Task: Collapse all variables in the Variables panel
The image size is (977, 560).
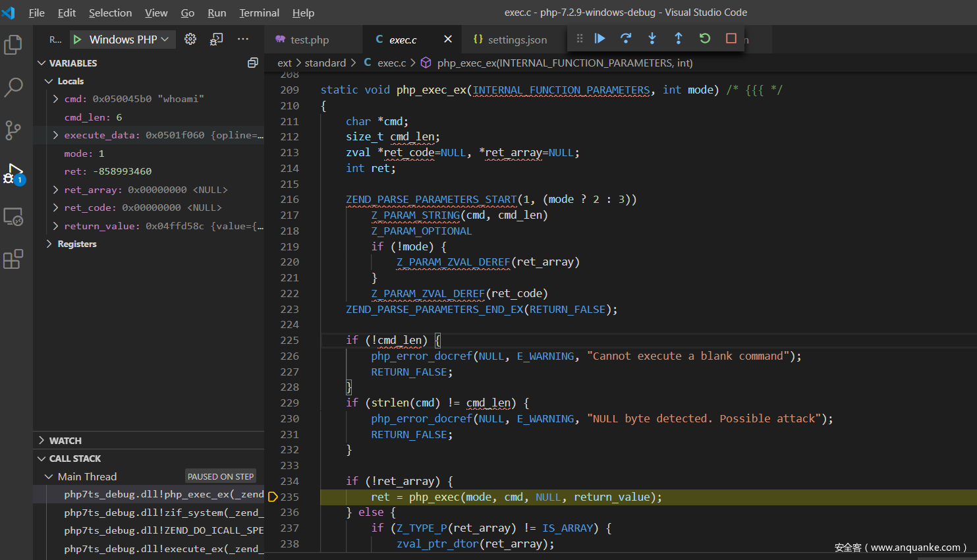Action: [252, 63]
